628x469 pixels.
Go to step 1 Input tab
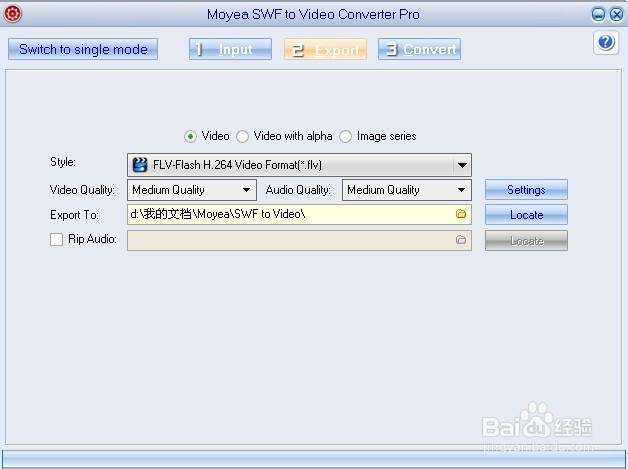pos(230,49)
